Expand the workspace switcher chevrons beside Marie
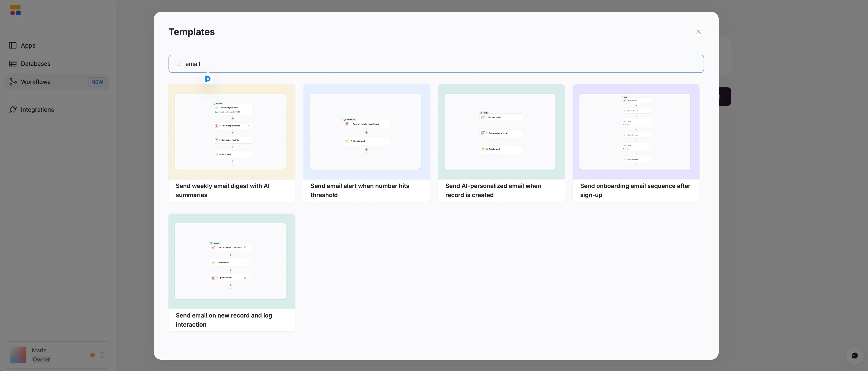 pos(102,355)
